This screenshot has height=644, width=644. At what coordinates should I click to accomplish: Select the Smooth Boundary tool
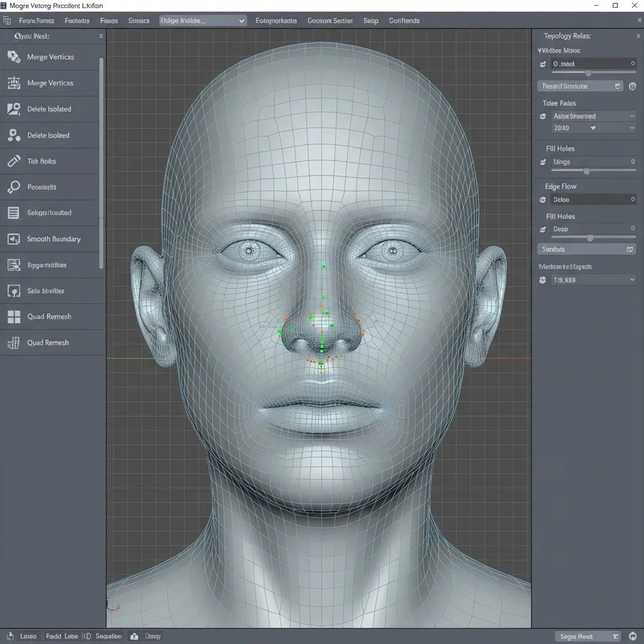[x=53, y=239]
